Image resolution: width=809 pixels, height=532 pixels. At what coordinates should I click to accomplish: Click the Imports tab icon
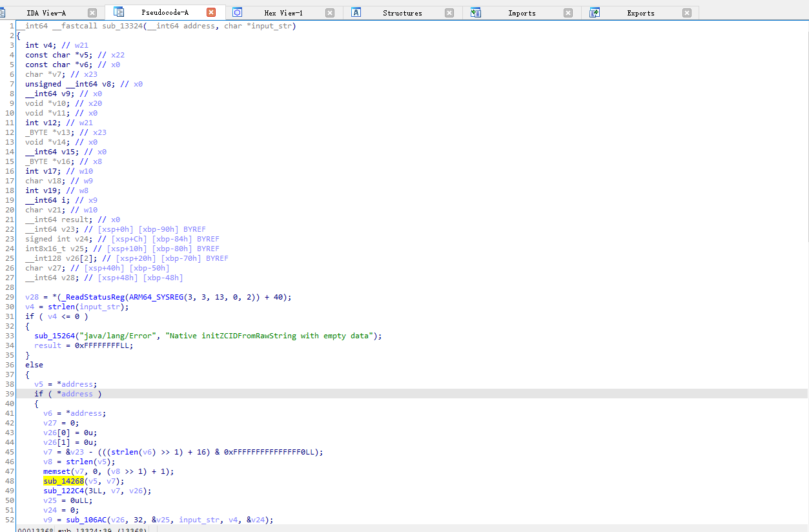476,12
